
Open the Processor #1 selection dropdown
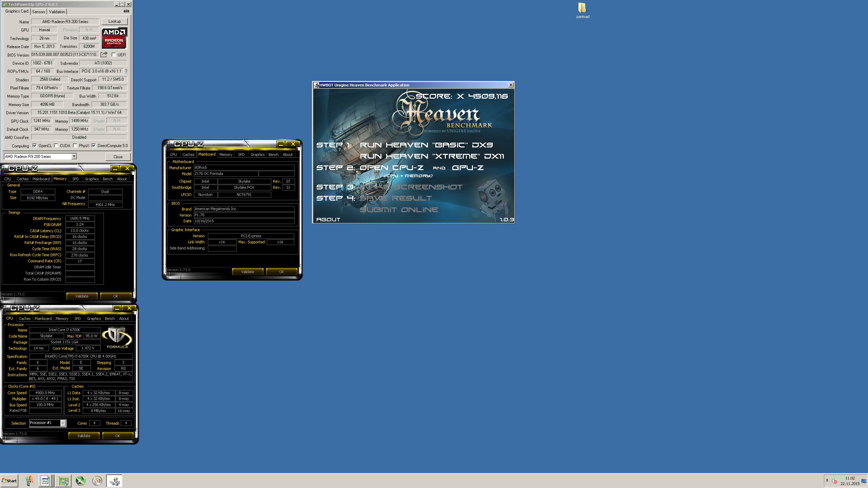pyautogui.click(x=63, y=423)
